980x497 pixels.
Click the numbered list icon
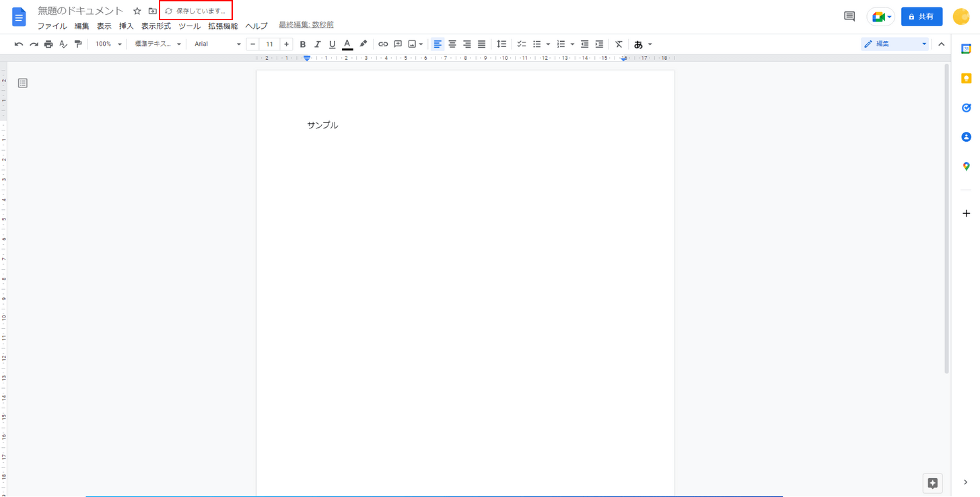(x=561, y=44)
